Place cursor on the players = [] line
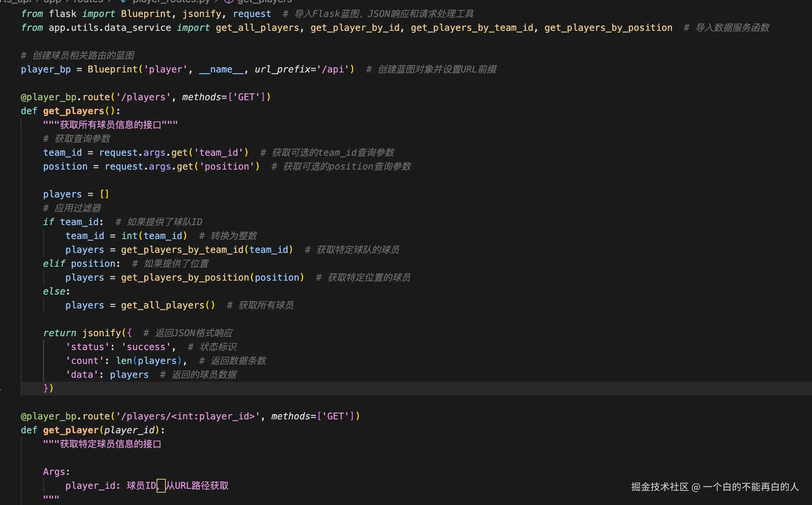Screen dimensions: 812x505 point(76,194)
